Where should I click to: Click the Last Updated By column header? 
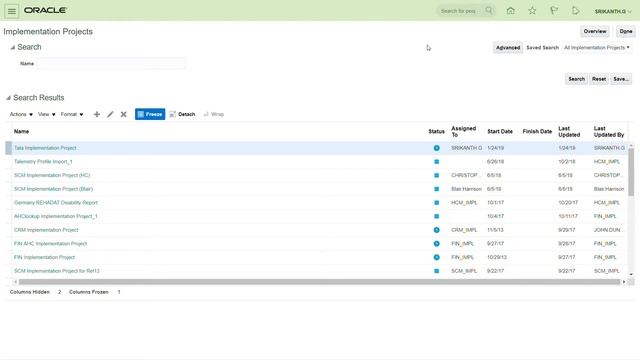tap(609, 131)
